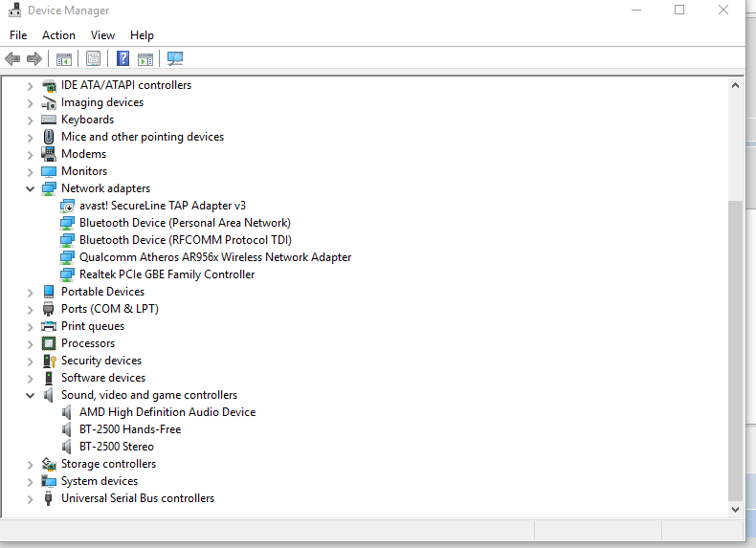
Task: Click the Show/Hide Action Pane toolbar icon
Action: [145, 59]
